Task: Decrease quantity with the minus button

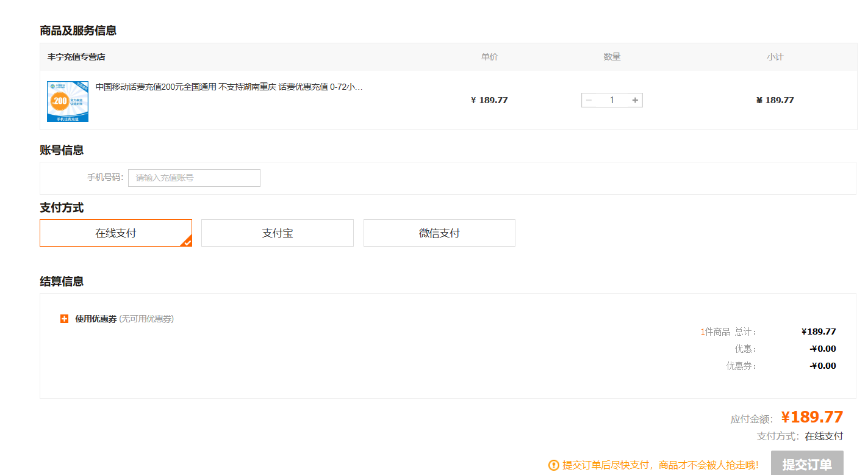Action: pyautogui.click(x=589, y=100)
